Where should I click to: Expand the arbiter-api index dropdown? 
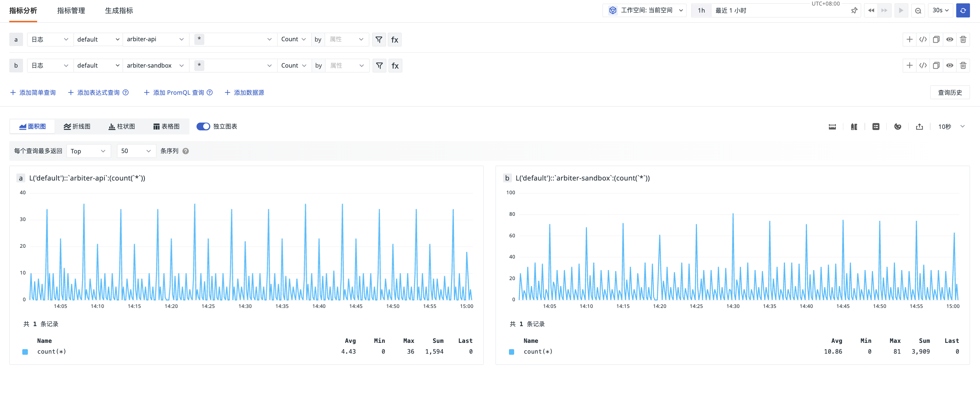[x=155, y=40]
